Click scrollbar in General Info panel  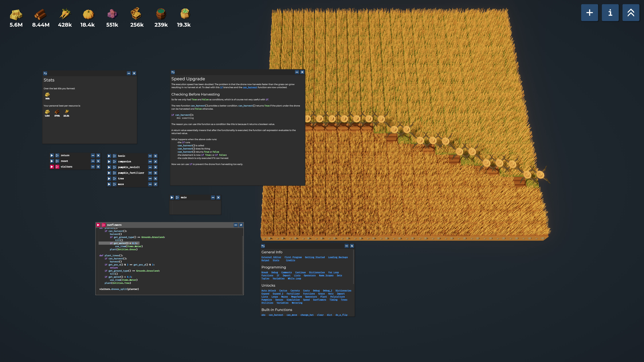pos(353,267)
